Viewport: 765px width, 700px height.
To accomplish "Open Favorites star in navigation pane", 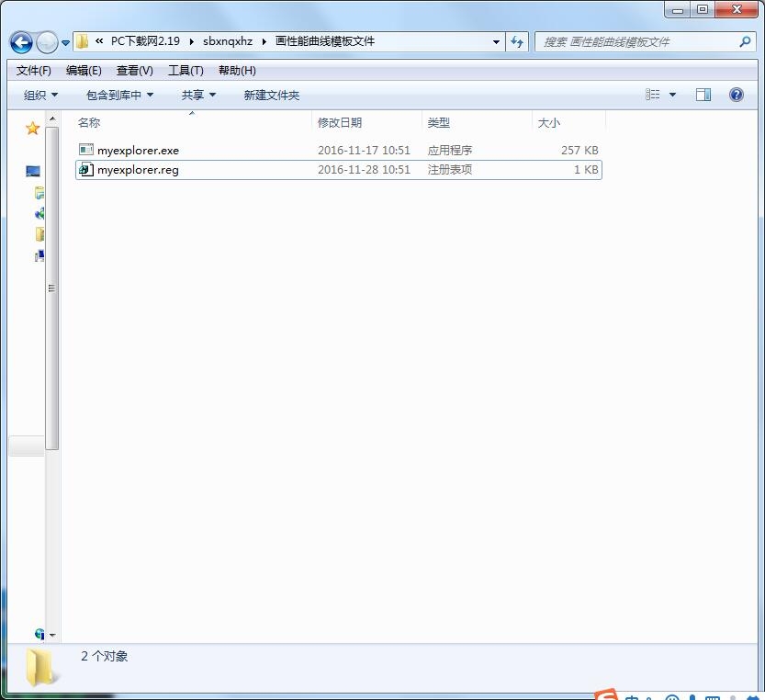I will [x=33, y=129].
